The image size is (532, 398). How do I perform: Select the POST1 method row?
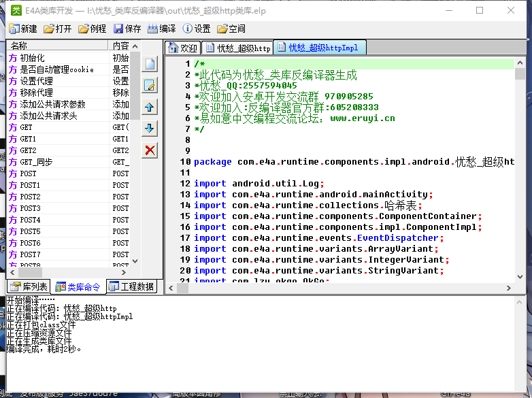pos(68,185)
